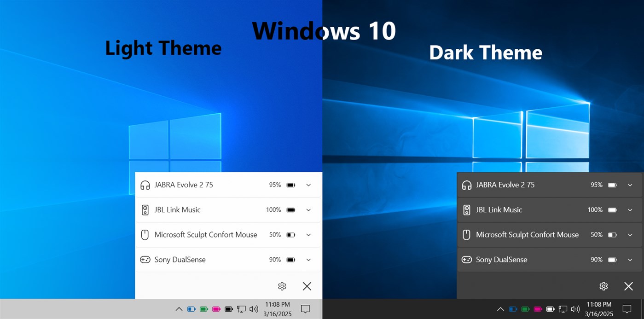Viewport: 644px width, 319px height.
Task: Expand the Sony DualSense row chevron
Action: pyautogui.click(x=308, y=259)
